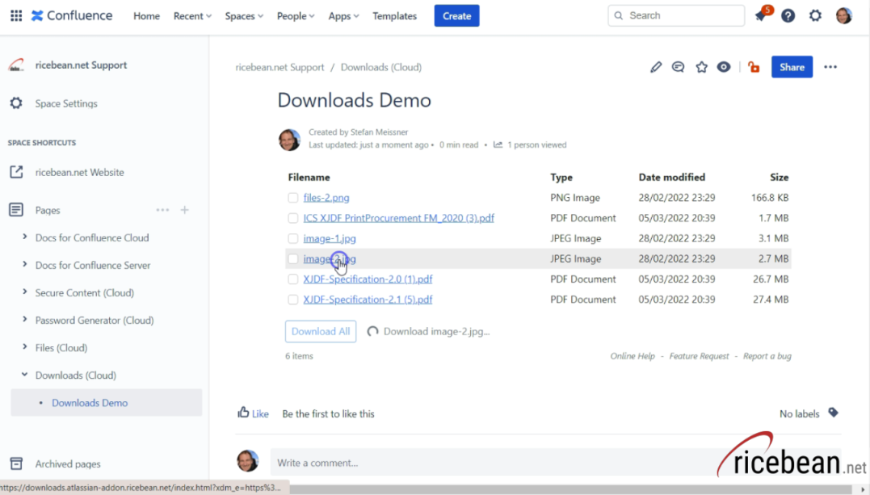
Task: Click the Download All button
Action: [x=320, y=331]
